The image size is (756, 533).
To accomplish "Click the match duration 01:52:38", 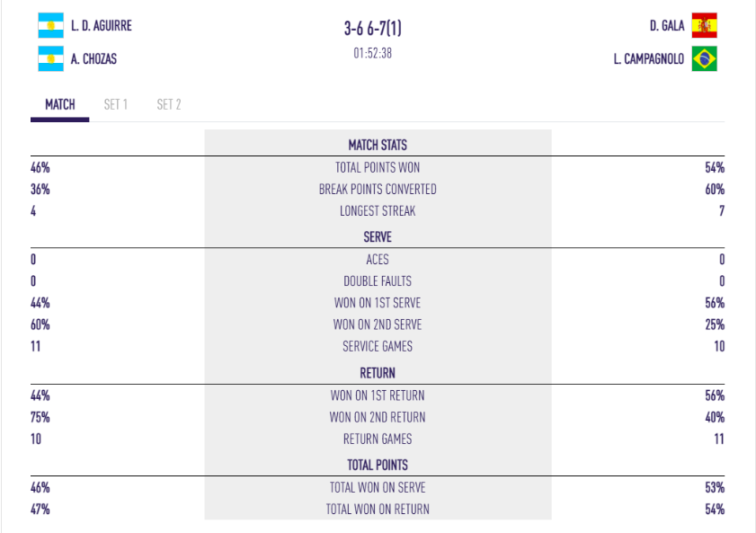I will click(373, 53).
